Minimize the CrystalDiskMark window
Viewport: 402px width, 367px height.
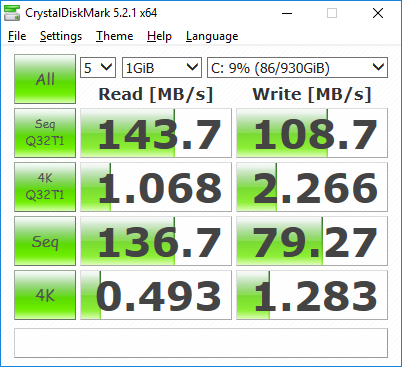pyautogui.click(x=287, y=13)
